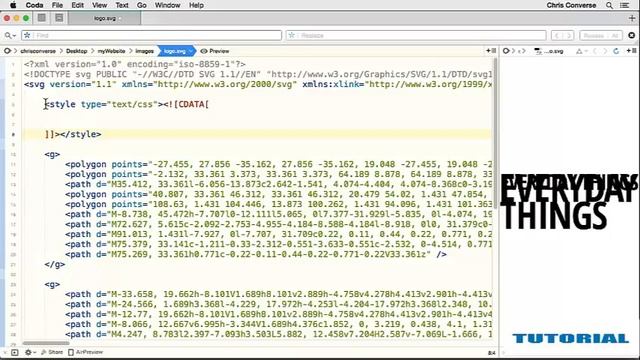Open the Help menu
The width and height of the screenshot is (640, 360).
coord(196,5)
